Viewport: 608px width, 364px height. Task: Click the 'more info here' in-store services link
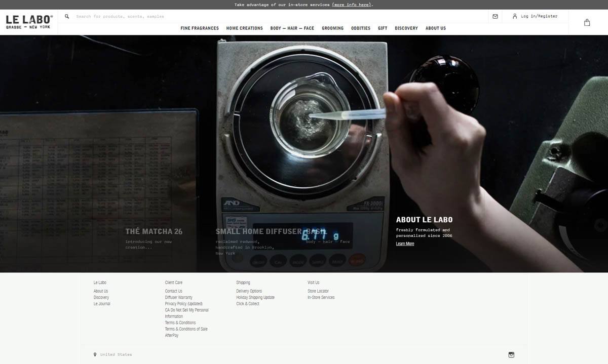coord(352,4)
